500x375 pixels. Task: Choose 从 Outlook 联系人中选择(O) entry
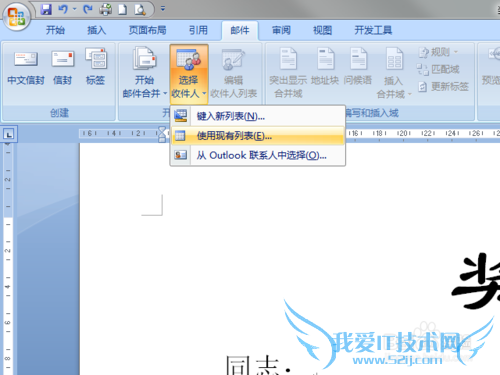pos(258,155)
